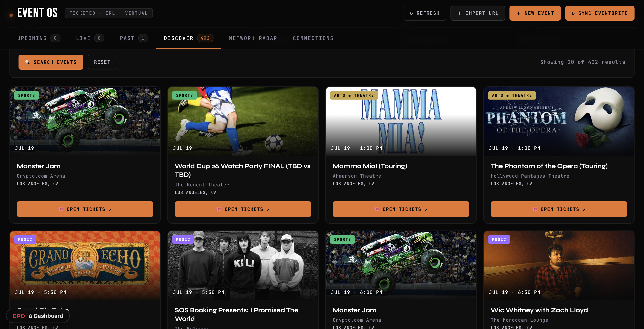Open the Connections tab
Image resolution: width=644 pixels, height=329 pixels.
tap(313, 38)
